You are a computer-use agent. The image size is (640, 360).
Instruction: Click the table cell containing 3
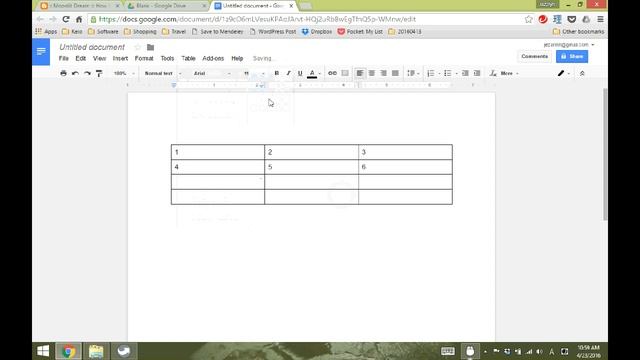tap(405, 152)
